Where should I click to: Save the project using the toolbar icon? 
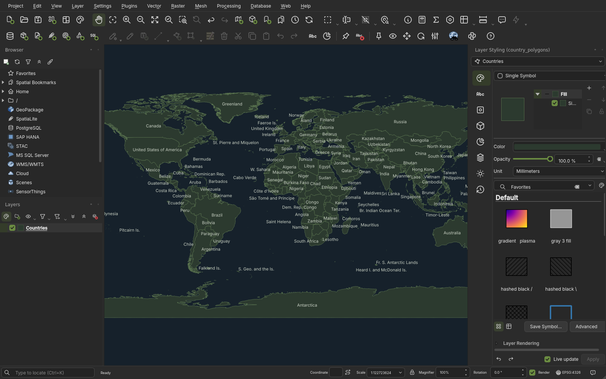pos(38,20)
